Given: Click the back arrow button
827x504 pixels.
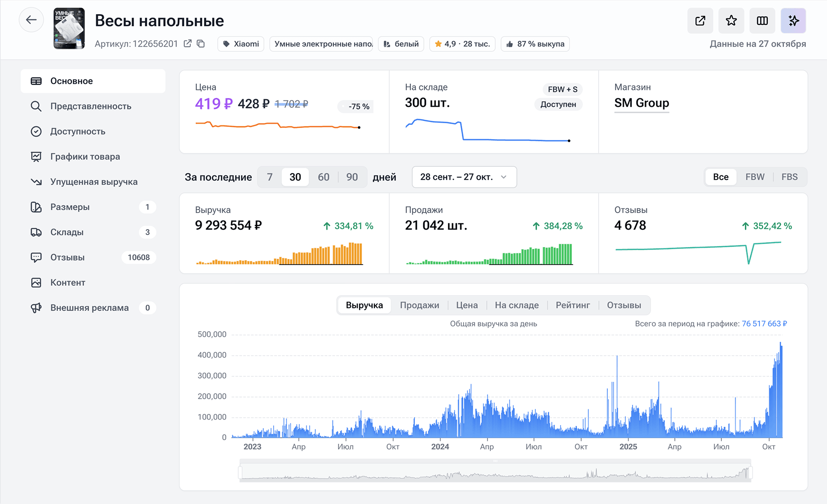Looking at the screenshot, I should point(31,20).
